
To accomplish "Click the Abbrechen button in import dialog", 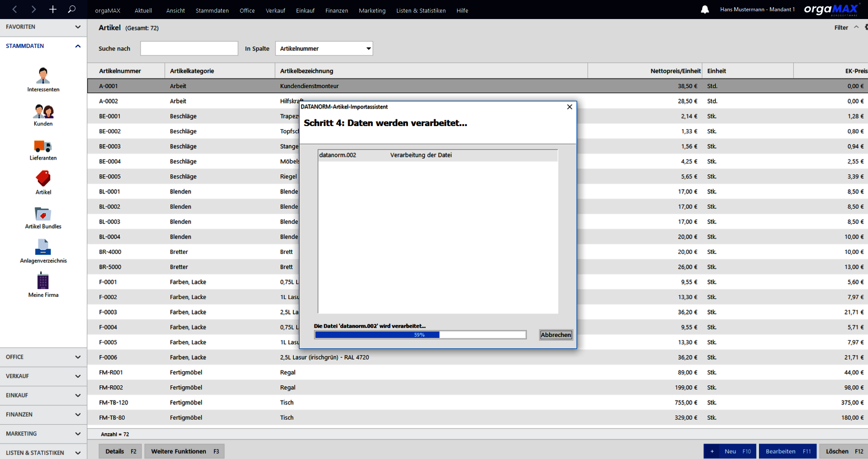I will tap(556, 335).
